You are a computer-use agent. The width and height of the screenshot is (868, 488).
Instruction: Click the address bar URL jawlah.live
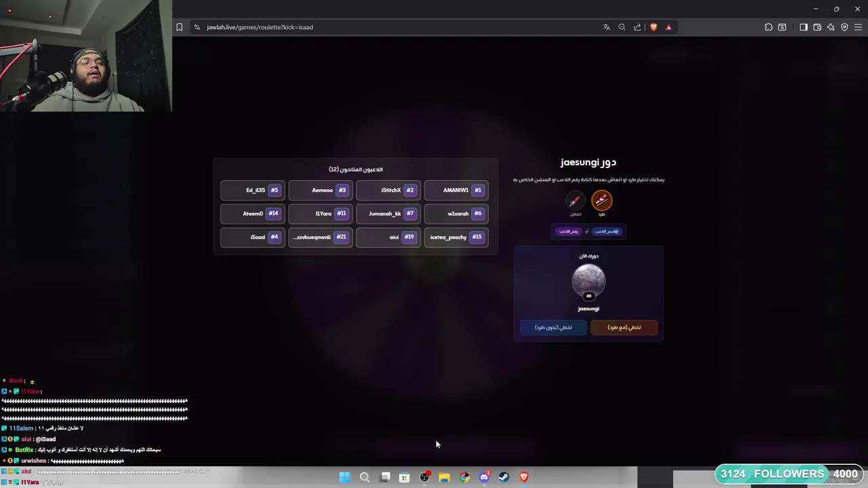click(x=260, y=27)
